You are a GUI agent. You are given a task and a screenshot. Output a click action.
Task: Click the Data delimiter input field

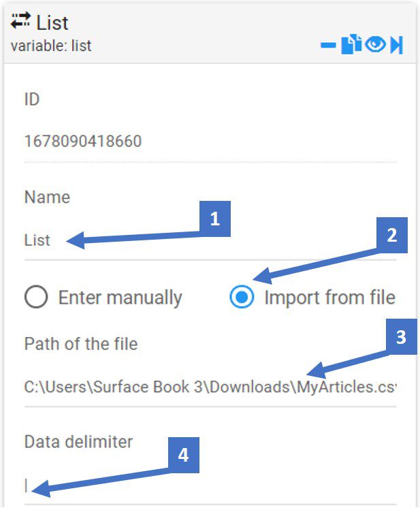click(x=210, y=485)
